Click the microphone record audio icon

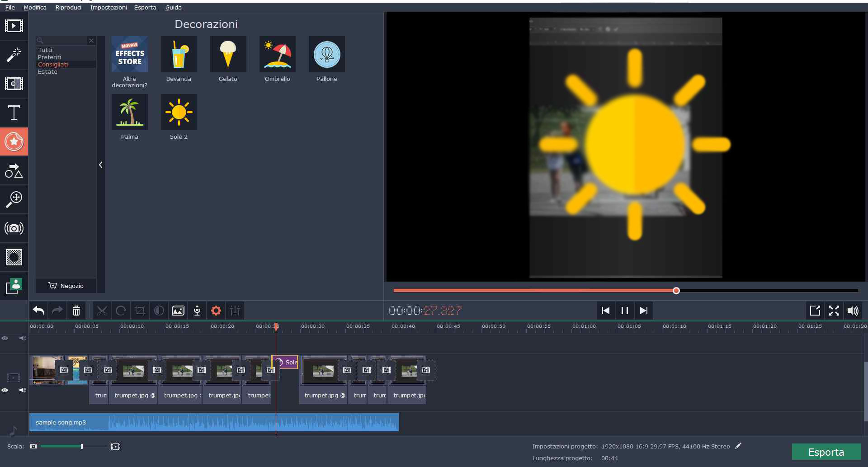point(197,311)
